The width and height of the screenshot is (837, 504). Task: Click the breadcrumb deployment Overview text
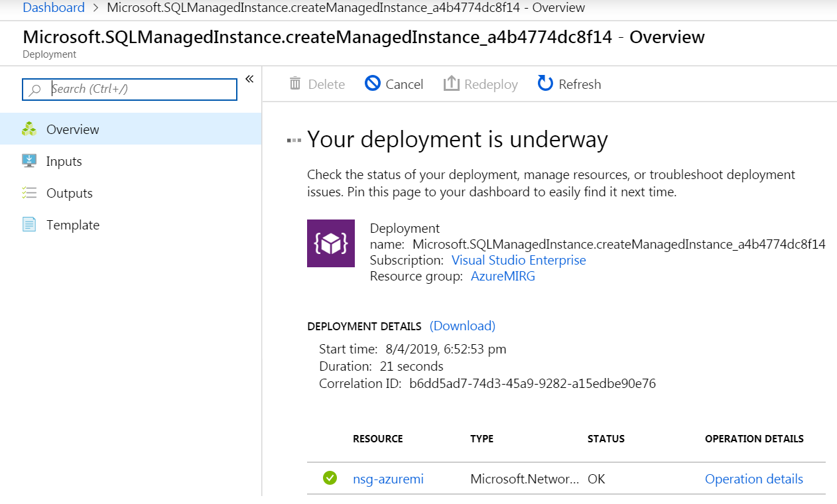point(346,8)
